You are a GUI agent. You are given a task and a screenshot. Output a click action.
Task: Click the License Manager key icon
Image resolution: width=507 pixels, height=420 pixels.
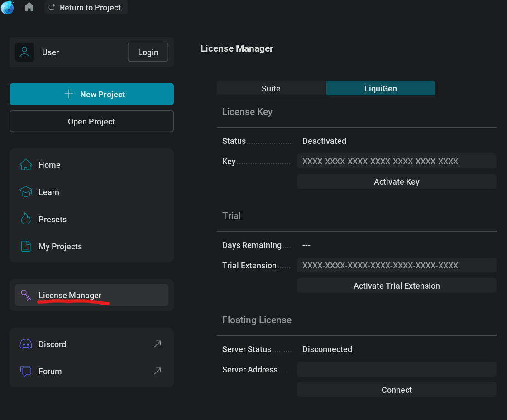(26, 295)
